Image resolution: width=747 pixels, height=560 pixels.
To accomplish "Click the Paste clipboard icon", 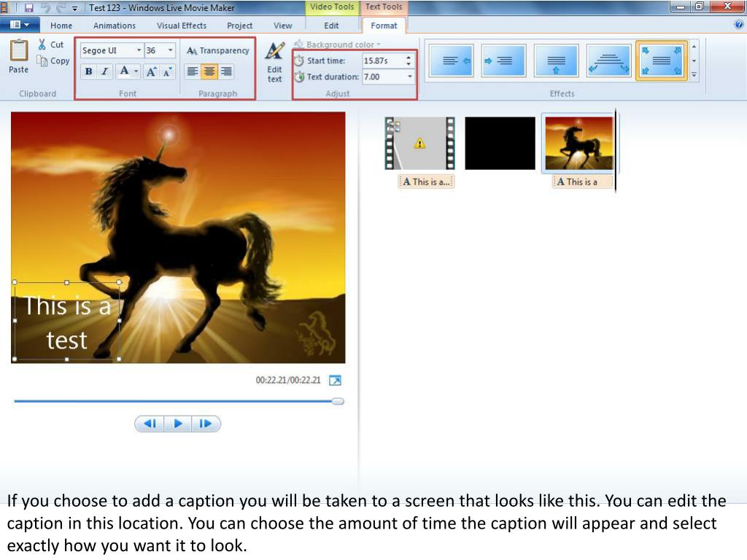I will pyautogui.click(x=18, y=50).
